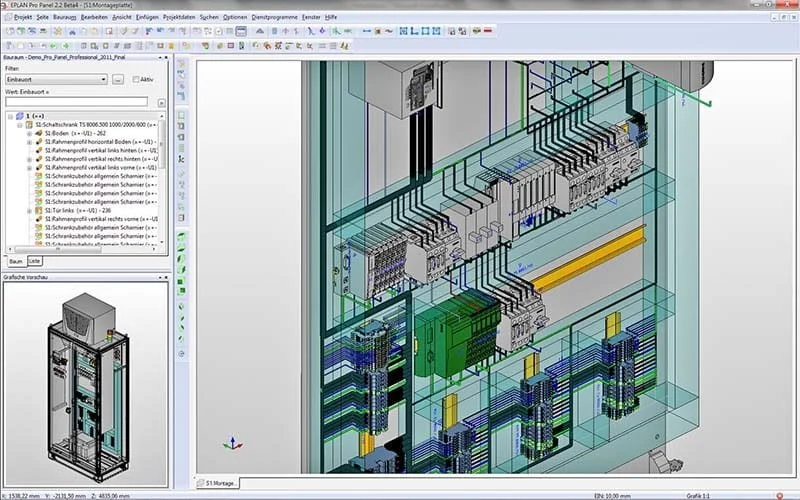Open the Dienstprogramme menu
Image resolution: width=800 pixels, height=500 pixels.
(x=274, y=17)
